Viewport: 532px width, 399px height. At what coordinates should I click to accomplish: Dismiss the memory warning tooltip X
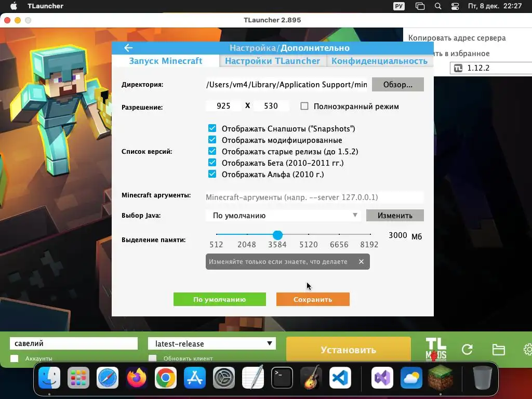click(x=362, y=262)
